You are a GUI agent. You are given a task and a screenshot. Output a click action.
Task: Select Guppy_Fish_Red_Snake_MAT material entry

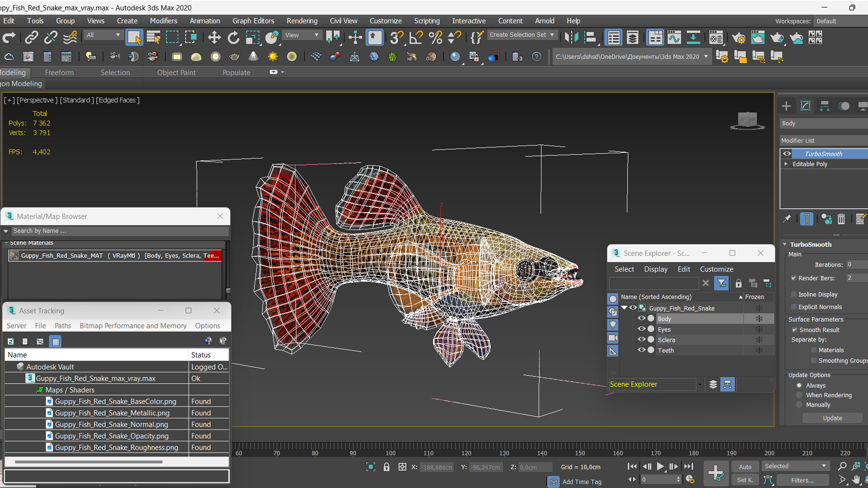(x=115, y=256)
